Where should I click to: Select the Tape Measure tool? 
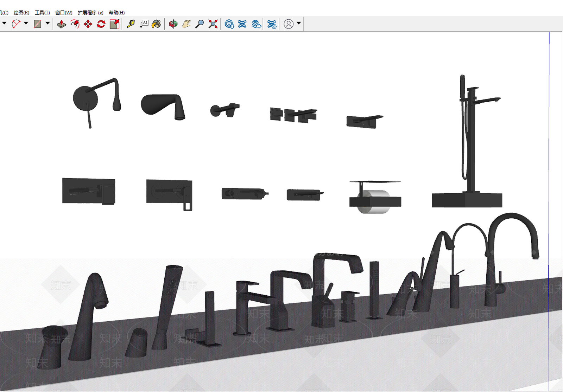coord(131,24)
